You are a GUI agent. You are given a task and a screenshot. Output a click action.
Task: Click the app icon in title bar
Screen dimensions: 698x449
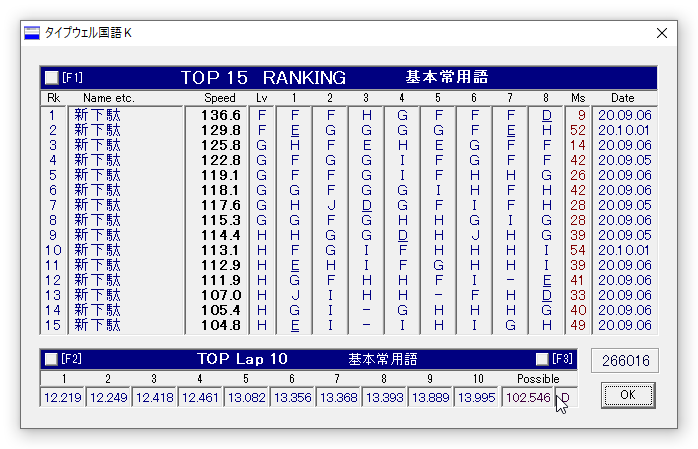(x=32, y=33)
